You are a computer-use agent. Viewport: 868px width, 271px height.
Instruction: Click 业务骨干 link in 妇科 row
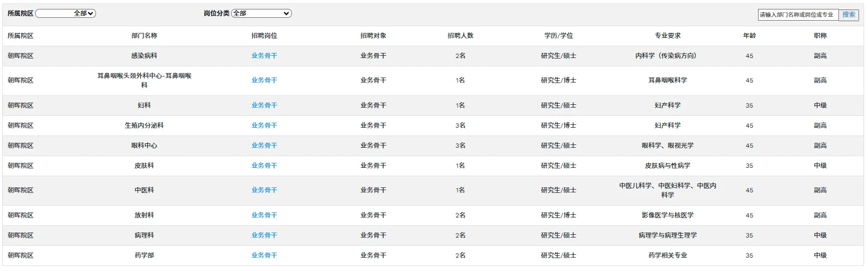264,105
